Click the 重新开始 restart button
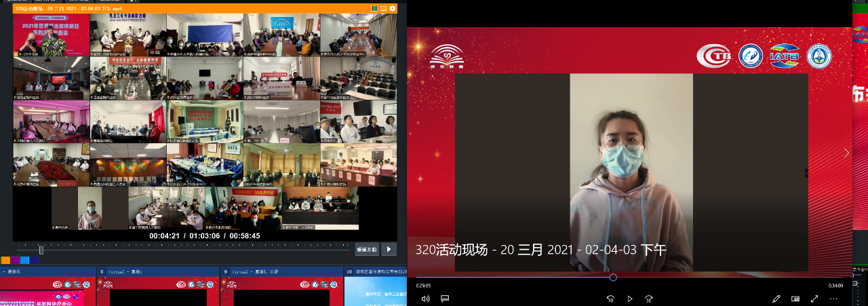This screenshot has width=868, height=306. point(366,249)
